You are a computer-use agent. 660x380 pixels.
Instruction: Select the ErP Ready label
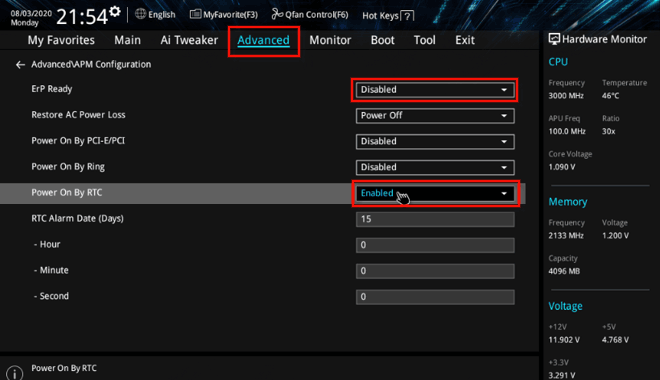point(52,89)
